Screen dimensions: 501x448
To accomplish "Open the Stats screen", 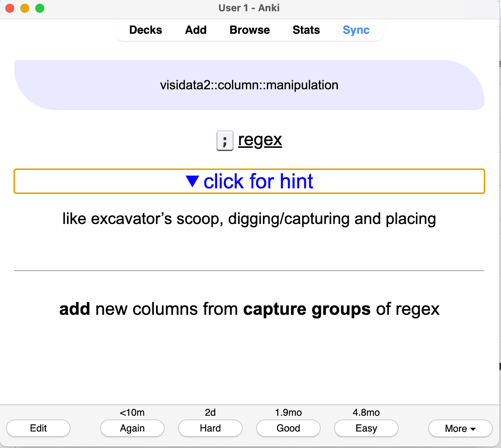I will pyautogui.click(x=306, y=30).
